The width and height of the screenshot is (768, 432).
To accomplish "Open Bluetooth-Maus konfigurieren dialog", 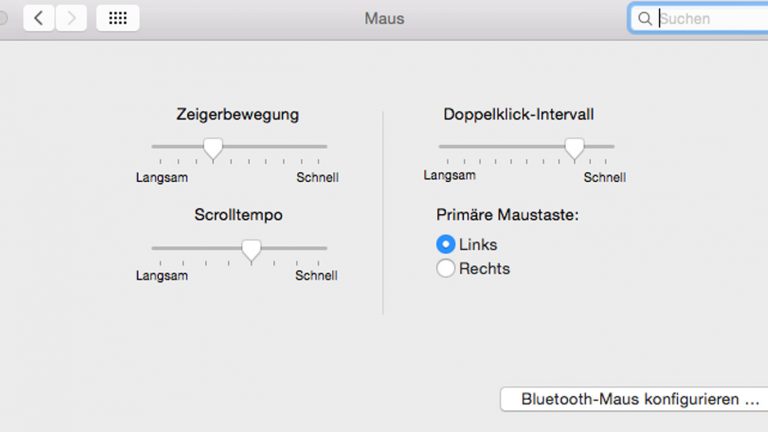I will (x=640, y=399).
